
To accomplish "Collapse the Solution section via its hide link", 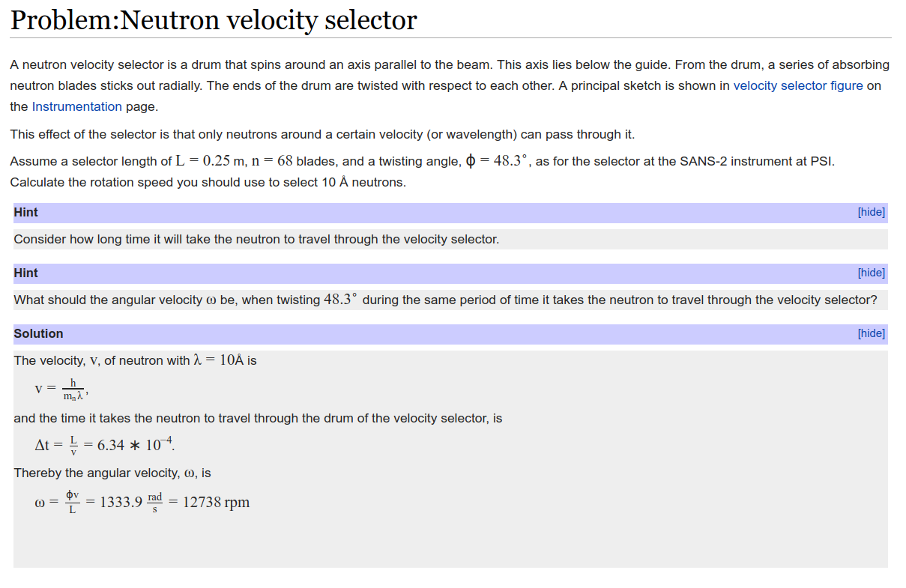I will 871,333.
